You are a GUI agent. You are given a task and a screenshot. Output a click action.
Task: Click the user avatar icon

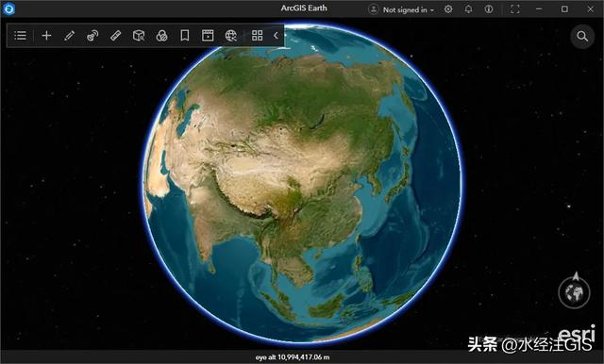[374, 9]
